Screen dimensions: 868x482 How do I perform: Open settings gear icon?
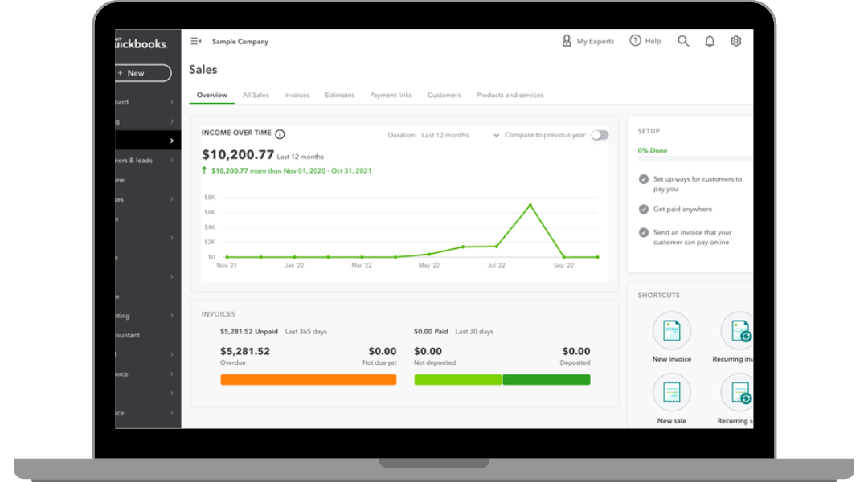pos(735,41)
